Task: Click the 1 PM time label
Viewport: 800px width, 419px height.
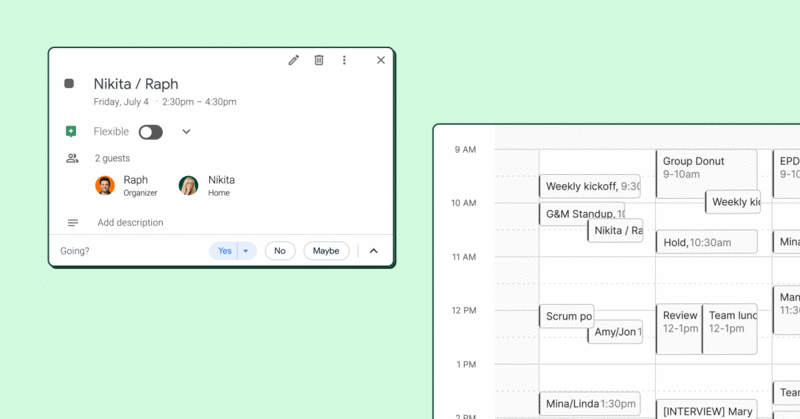Action: (466, 364)
